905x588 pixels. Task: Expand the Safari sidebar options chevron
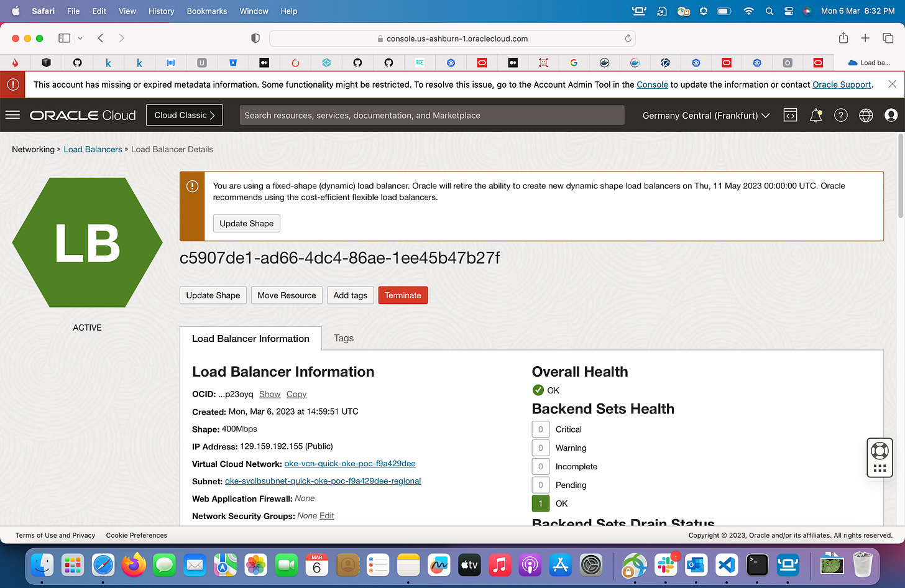click(x=80, y=38)
